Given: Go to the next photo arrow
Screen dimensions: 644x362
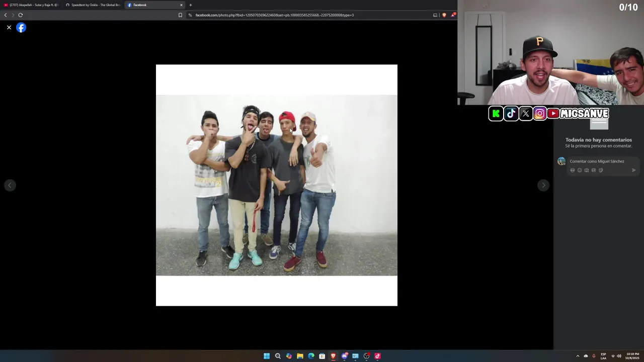Looking at the screenshot, I should [x=543, y=186].
